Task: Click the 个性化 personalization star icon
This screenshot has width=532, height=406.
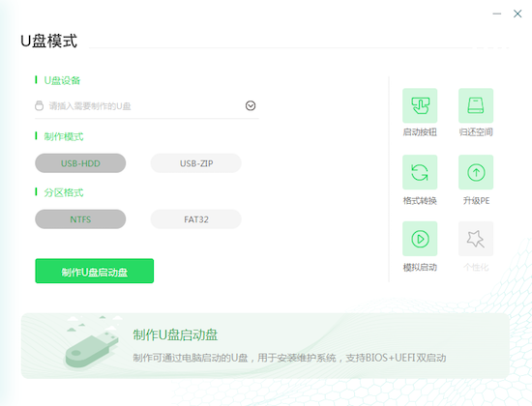Action: 476,239
